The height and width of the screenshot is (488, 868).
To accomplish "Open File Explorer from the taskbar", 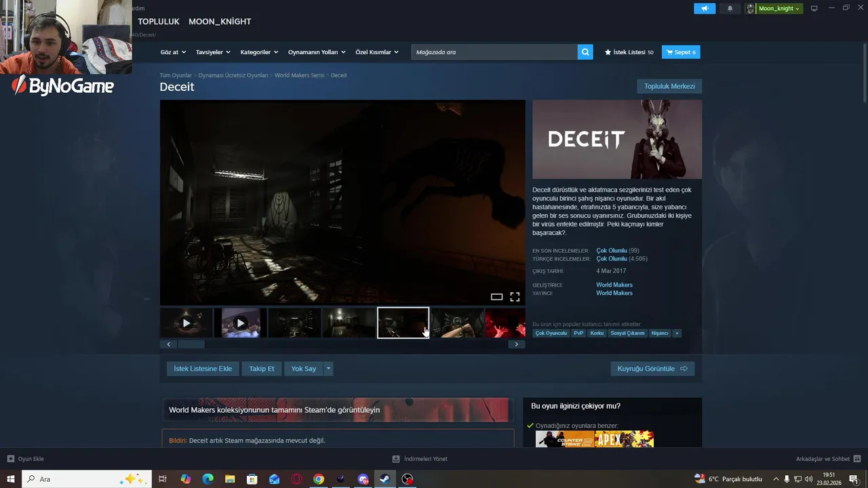I will tap(230, 479).
